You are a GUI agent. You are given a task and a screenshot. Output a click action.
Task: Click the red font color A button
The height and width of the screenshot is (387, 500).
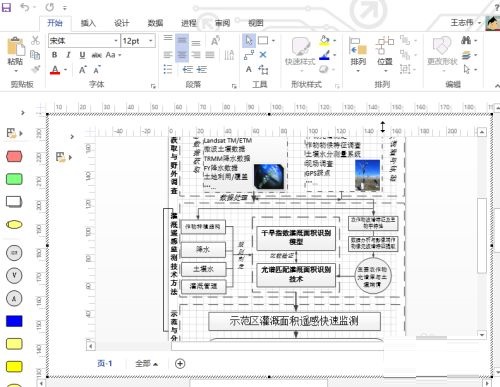tap(55, 70)
